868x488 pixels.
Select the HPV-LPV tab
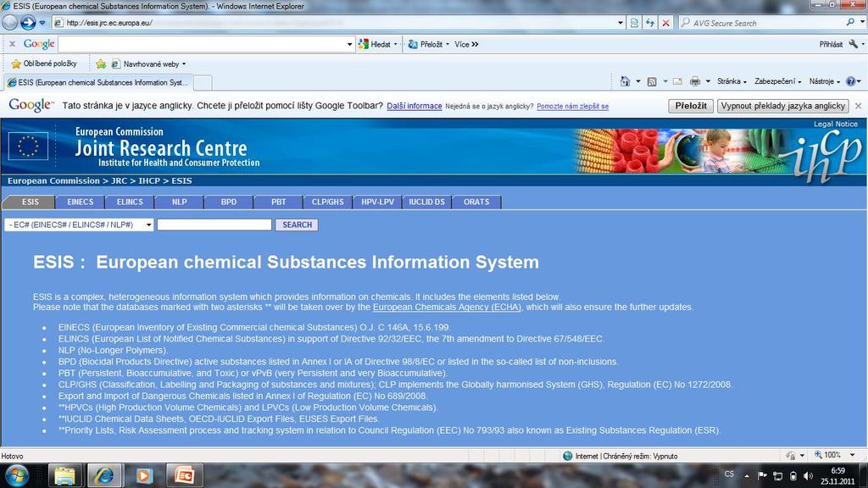tap(377, 202)
